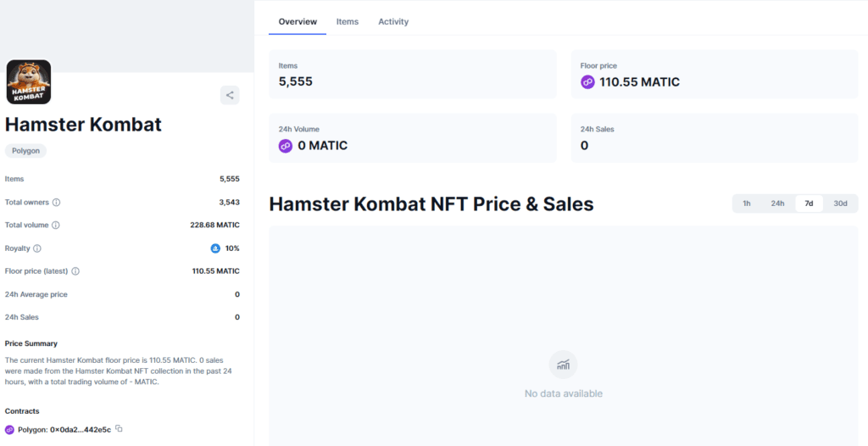Click the sidebar Floor price 110.55 MATIC value
868x446 pixels.
click(x=216, y=271)
